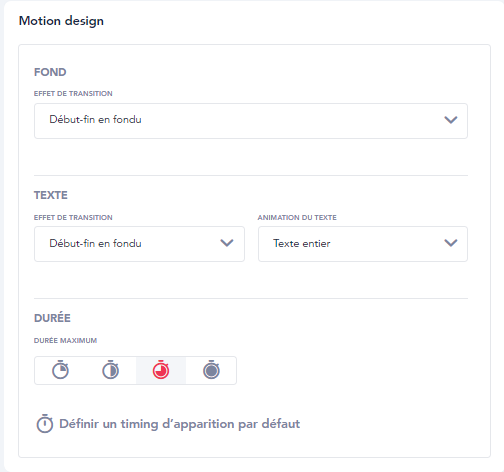504x472 pixels.
Task: Click the stopwatch icon beside Définir un timing
Action: (45, 424)
